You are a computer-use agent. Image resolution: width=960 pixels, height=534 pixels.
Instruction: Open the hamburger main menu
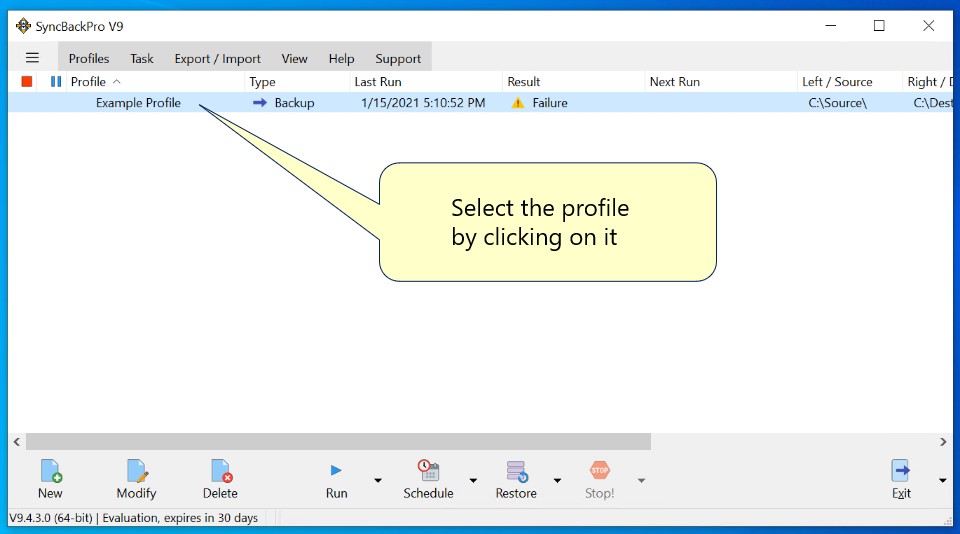pos(32,58)
